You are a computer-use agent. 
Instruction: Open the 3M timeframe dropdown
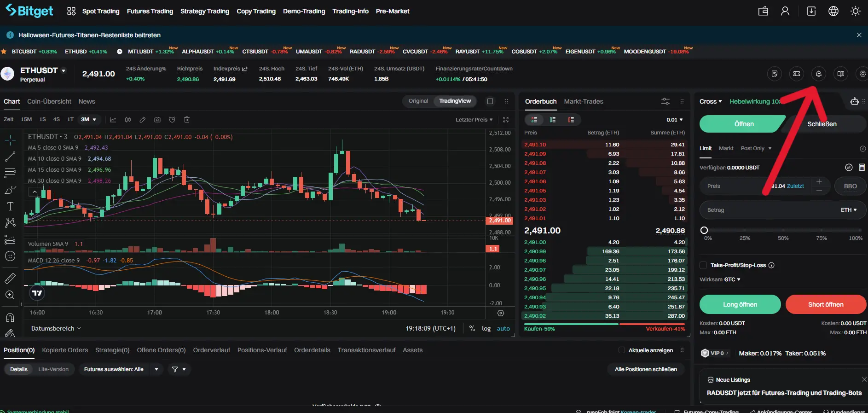coord(88,119)
